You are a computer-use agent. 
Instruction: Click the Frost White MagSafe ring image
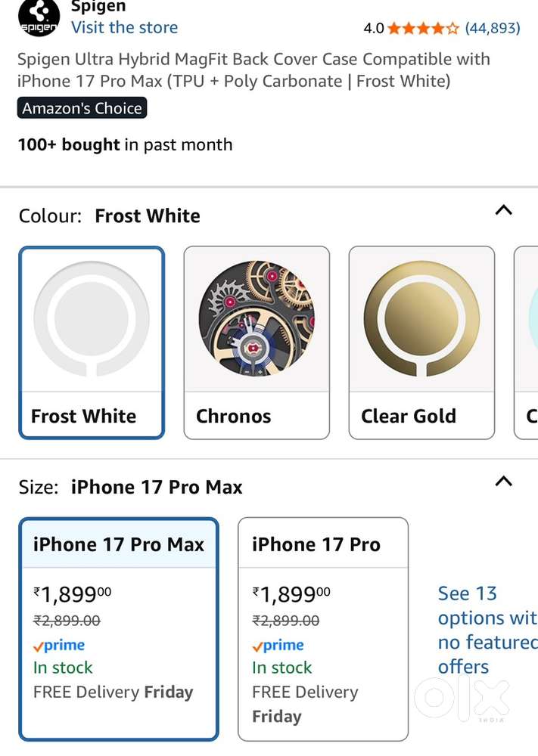[x=92, y=319]
